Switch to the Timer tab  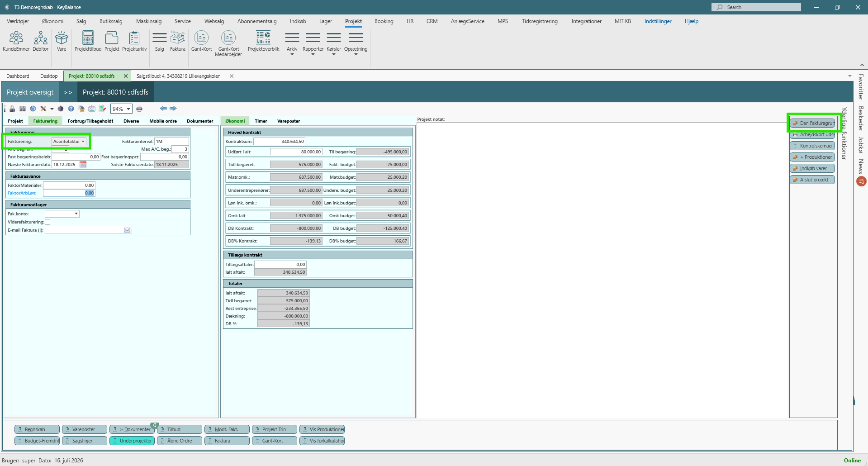pyautogui.click(x=261, y=121)
